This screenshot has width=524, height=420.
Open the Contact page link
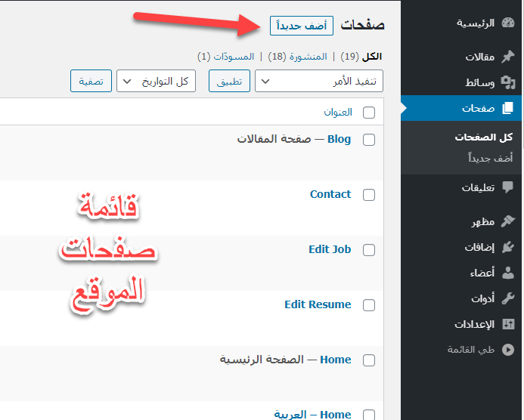pos(330,194)
